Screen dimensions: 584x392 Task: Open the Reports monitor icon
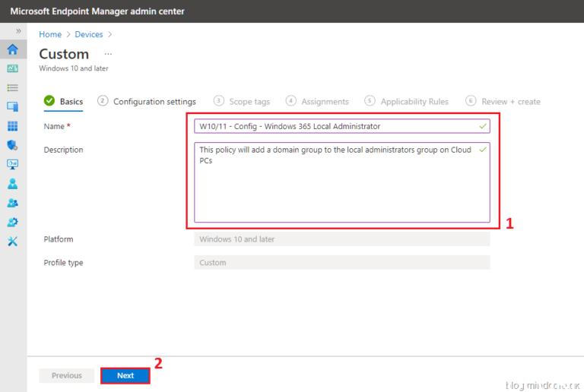coord(13,164)
